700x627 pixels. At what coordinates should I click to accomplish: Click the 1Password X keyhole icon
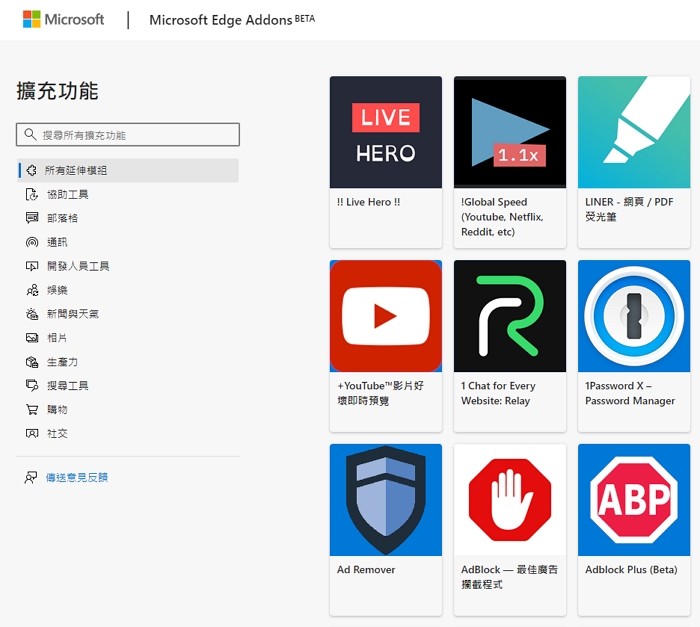(x=633, y=316)
